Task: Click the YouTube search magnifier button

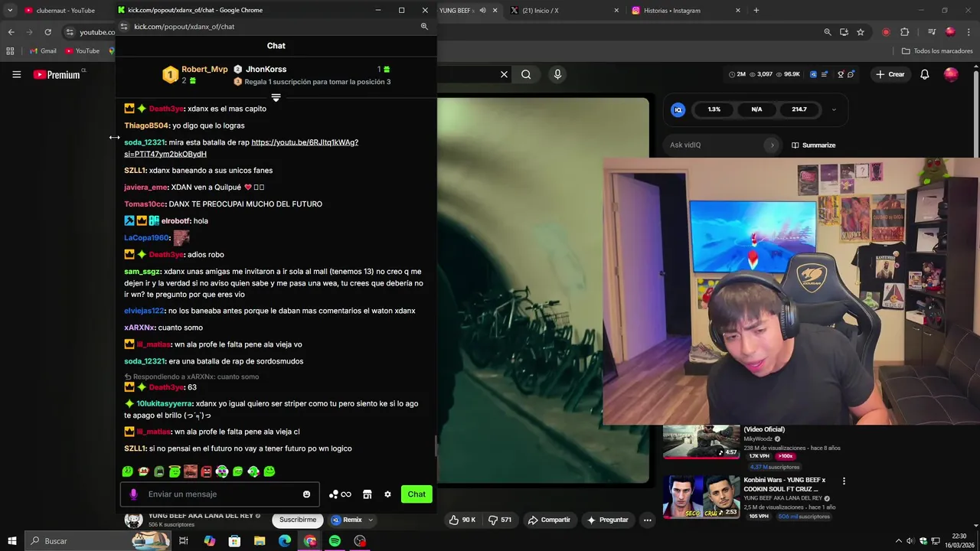Action: click(x=526, y=74)
